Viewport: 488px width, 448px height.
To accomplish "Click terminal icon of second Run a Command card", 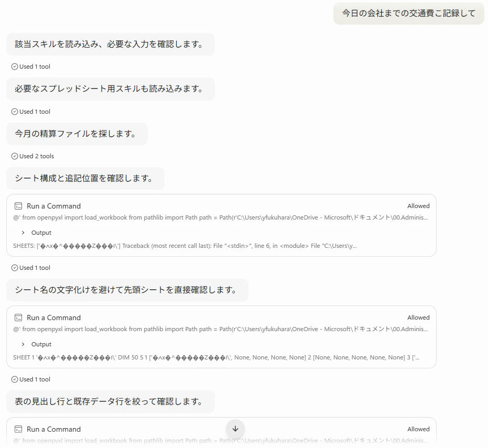I will 18,318.
